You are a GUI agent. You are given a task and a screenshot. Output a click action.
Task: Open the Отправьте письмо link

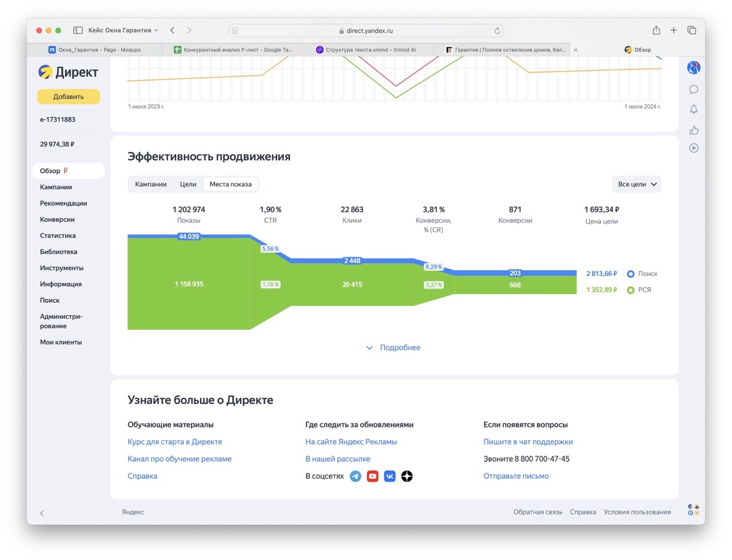(516, 476)
